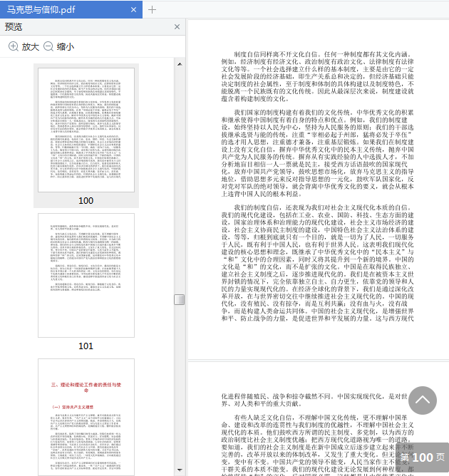
Task: Click line starting 化进程伴随殖民、战争和掠夺
Action: point(314,396)
